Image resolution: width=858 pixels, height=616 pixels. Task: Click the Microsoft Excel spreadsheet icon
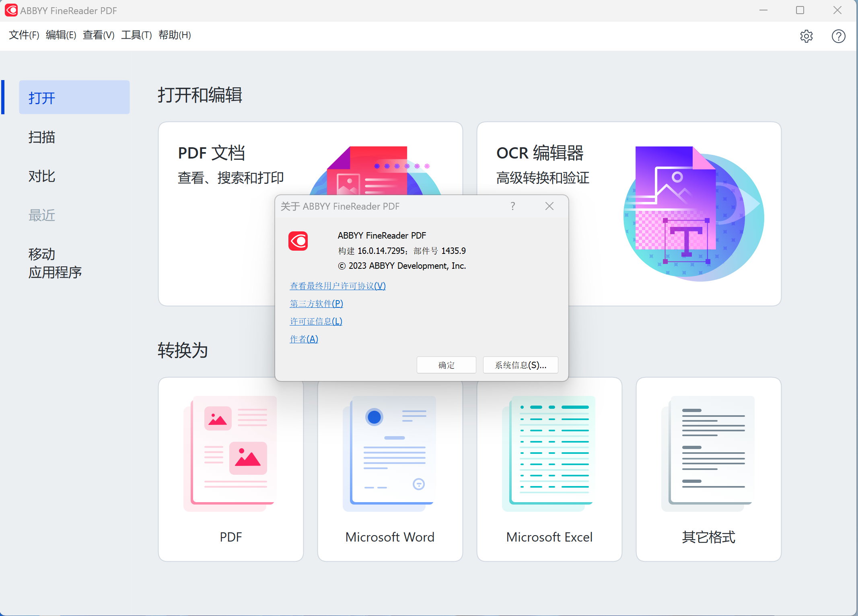coord(549,453)
